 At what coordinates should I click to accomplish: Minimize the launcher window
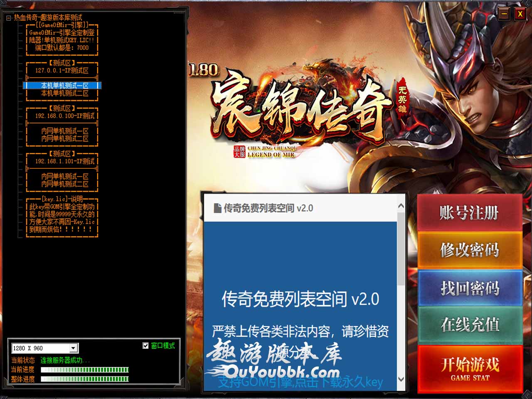[x=504, y=14]
